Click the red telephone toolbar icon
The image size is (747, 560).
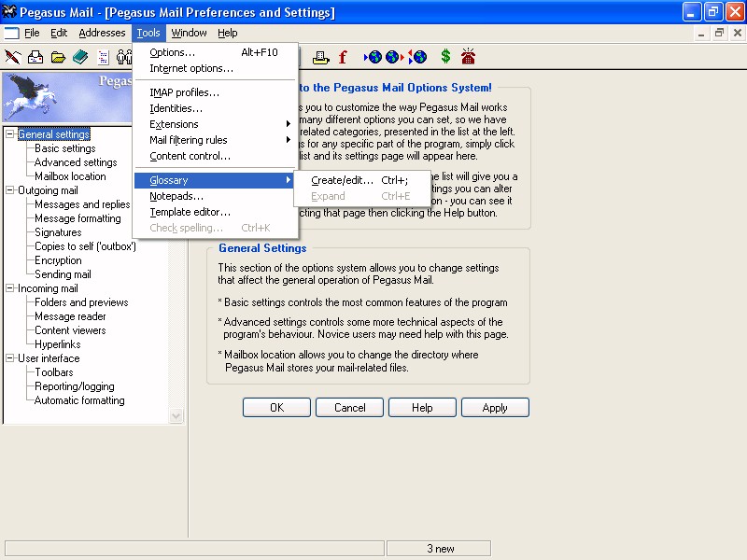(x=469, y=56)
